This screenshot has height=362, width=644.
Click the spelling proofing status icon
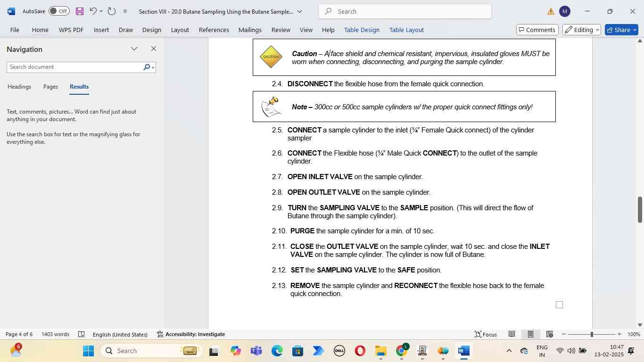pos(81,334)
